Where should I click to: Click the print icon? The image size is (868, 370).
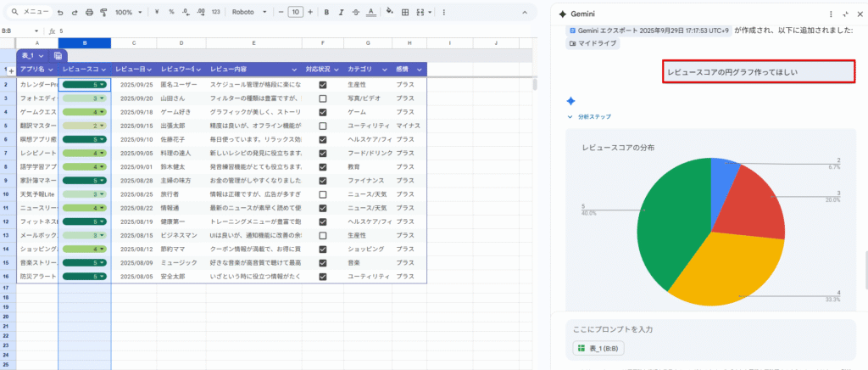pos(88,13)
